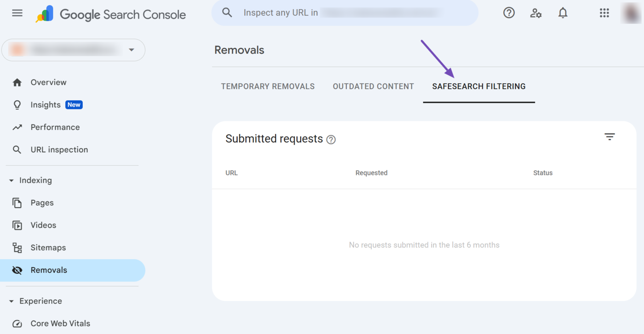Click the filter rows icon
This screenshot has height=334, width=644.
click(609, 137)
